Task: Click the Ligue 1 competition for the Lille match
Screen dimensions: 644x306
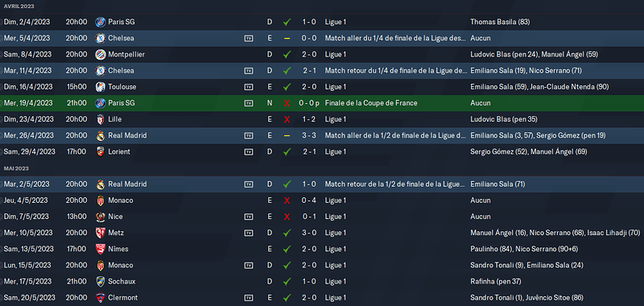Action: click(336, 119)
